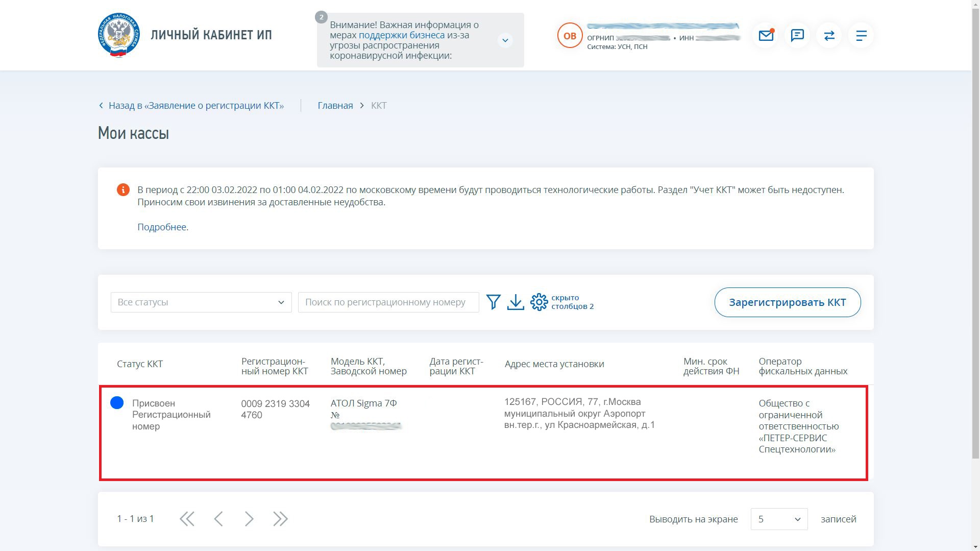Click the orange info icon in notice
The image size is (980, 551).
pyautogui.click(x=123, y=190)
